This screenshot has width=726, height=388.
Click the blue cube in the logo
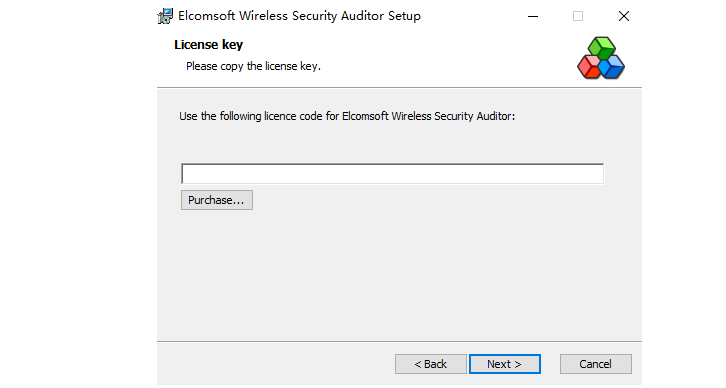(612, 67)
